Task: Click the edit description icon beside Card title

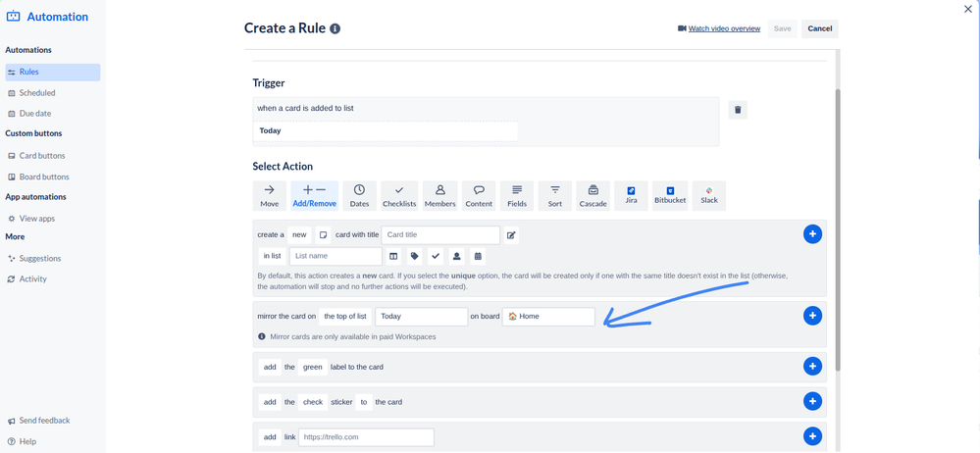Action: [x=511, y=235]
